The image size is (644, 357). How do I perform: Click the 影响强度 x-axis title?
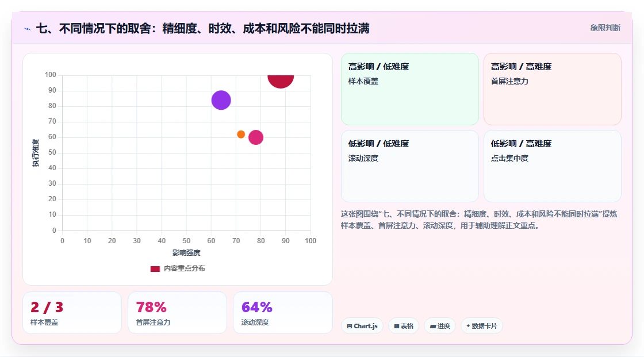click(186, 252)
